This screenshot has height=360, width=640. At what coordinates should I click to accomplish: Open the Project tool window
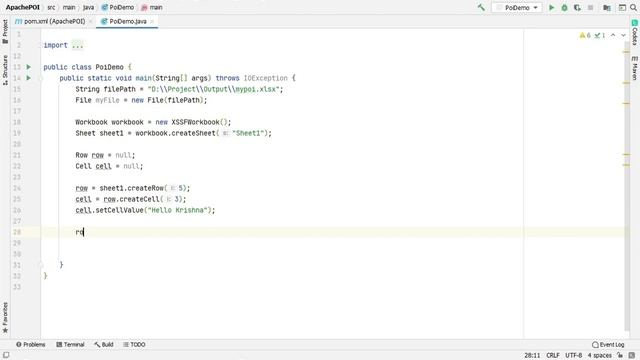(5, 31)
